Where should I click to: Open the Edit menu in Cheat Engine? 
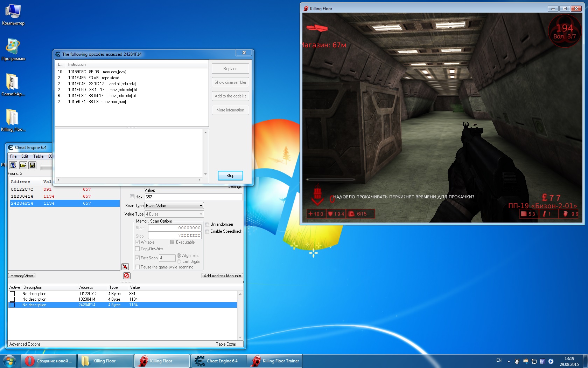pos(25,156)
